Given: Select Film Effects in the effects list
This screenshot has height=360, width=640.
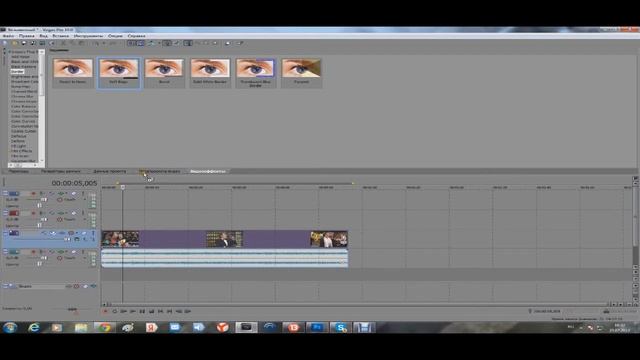Looking at the screenshot, I should click(22, 151).
